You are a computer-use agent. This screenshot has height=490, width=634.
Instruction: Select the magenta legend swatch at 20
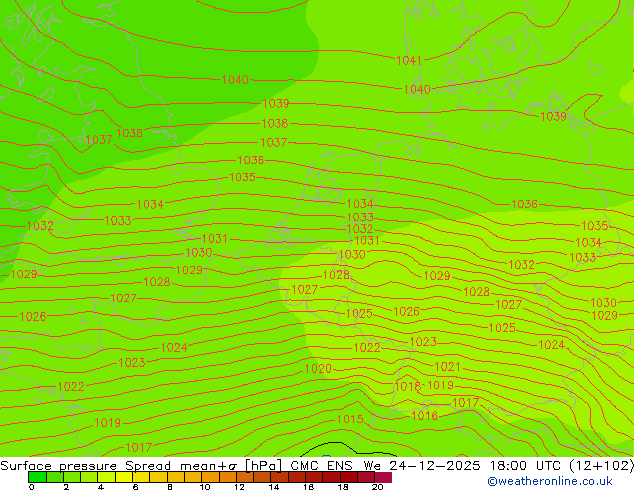[383, 477]
